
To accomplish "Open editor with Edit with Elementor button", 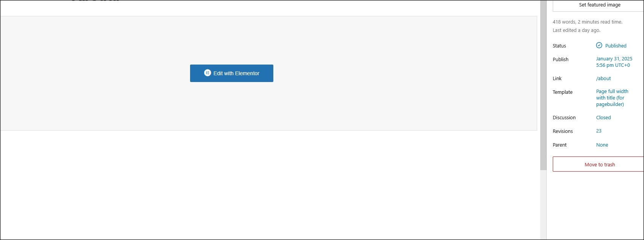I will 232,73.
